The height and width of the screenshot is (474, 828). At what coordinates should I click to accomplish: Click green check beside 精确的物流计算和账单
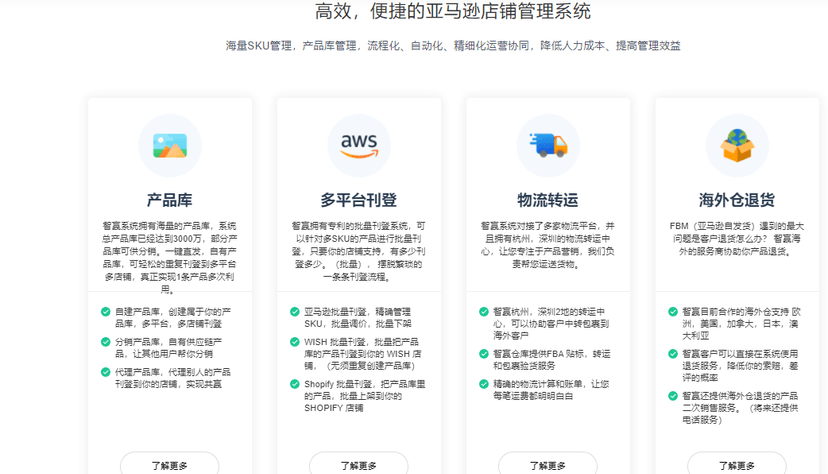click(484, 384)
